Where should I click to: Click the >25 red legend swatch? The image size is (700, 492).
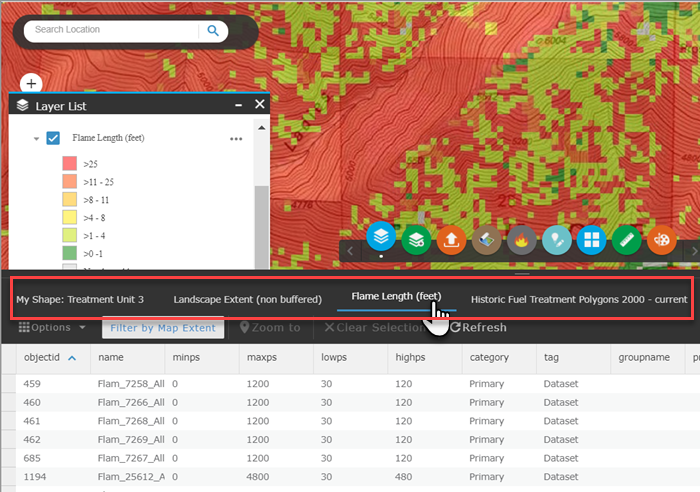[x=70, y=163]
